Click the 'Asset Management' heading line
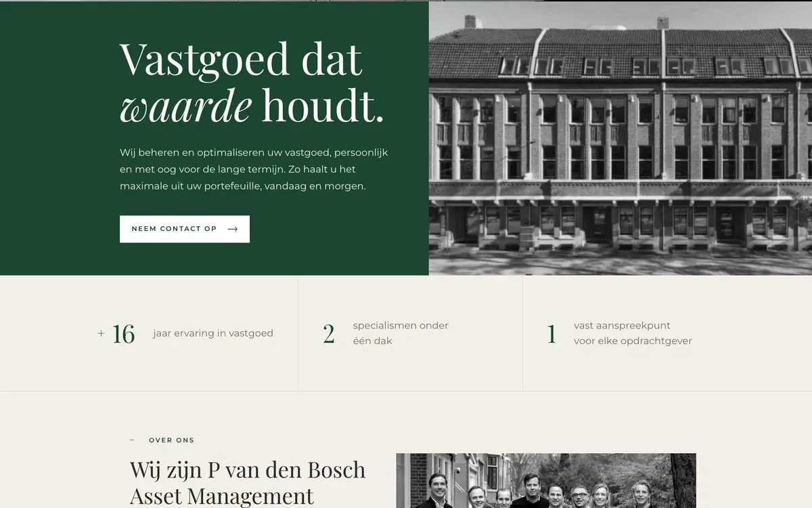 pos(222,496)
